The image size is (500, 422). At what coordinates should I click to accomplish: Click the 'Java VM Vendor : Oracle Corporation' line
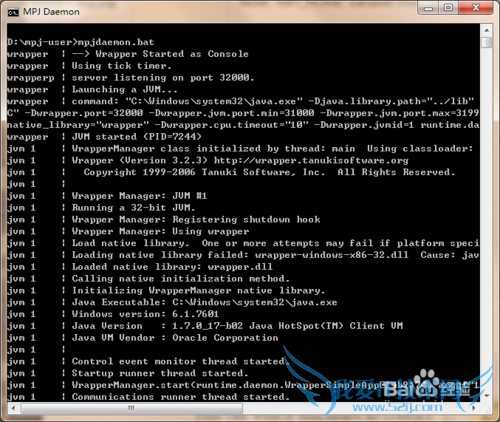point(175,338)
